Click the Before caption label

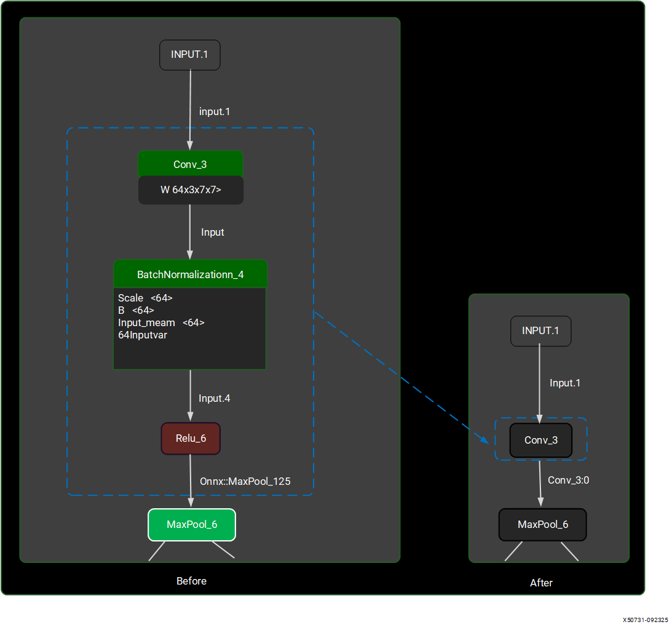(191, 581)
